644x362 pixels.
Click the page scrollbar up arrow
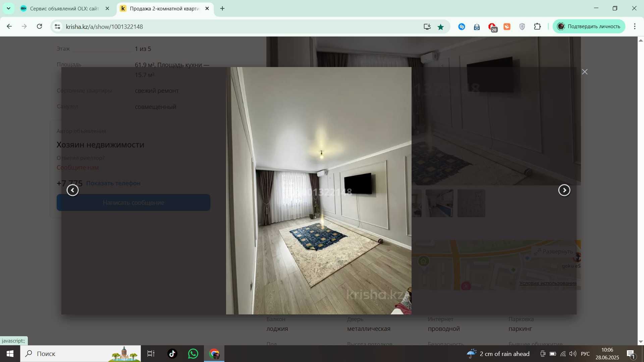tap(641, 40)
